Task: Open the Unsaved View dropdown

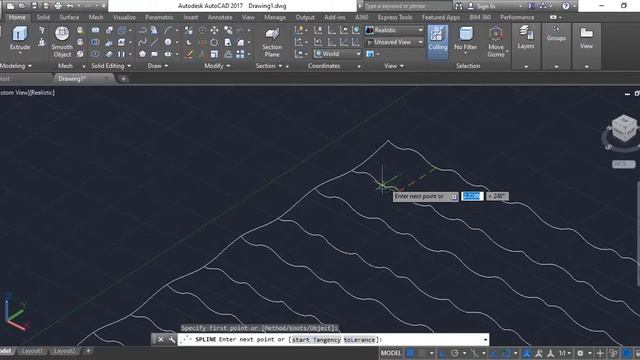Action: point(394,42)
